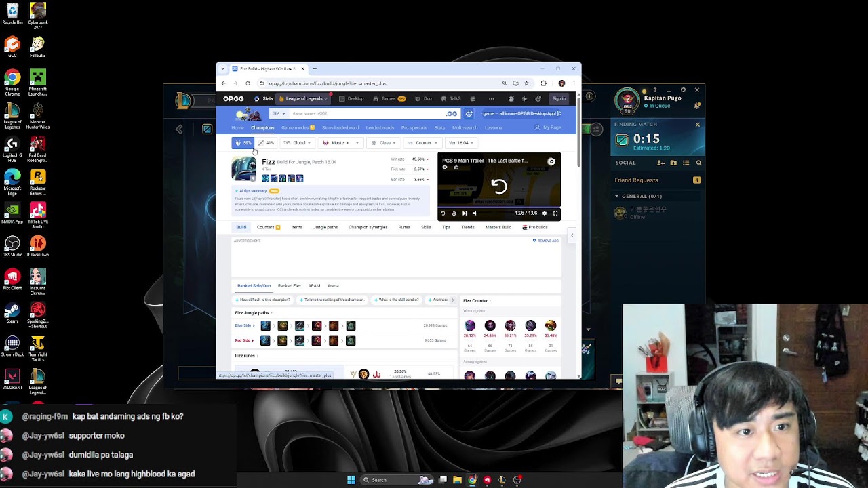The width and height of the screenshot is (868, 488).
Task: Close the Fizz Build browser tab
Action: (x=302, y=68)
